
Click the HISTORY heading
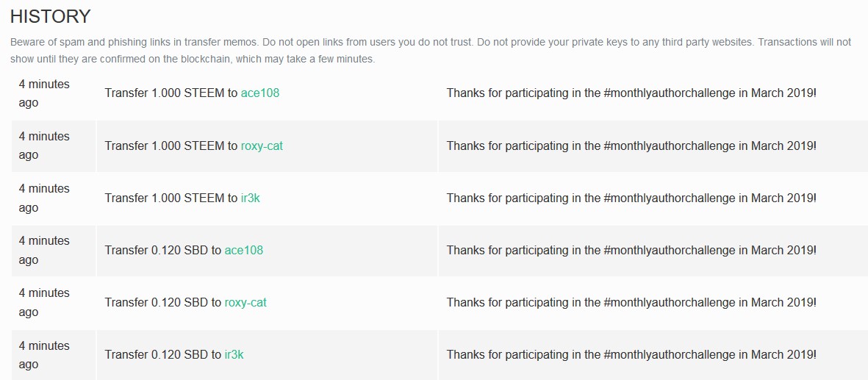pos(51,16)
